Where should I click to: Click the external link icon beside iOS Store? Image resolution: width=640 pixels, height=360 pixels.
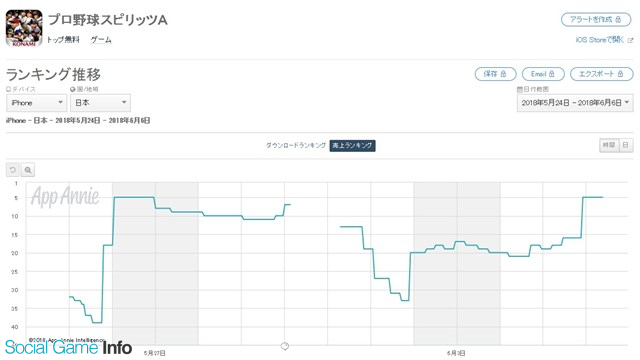(x=630, y=40)
